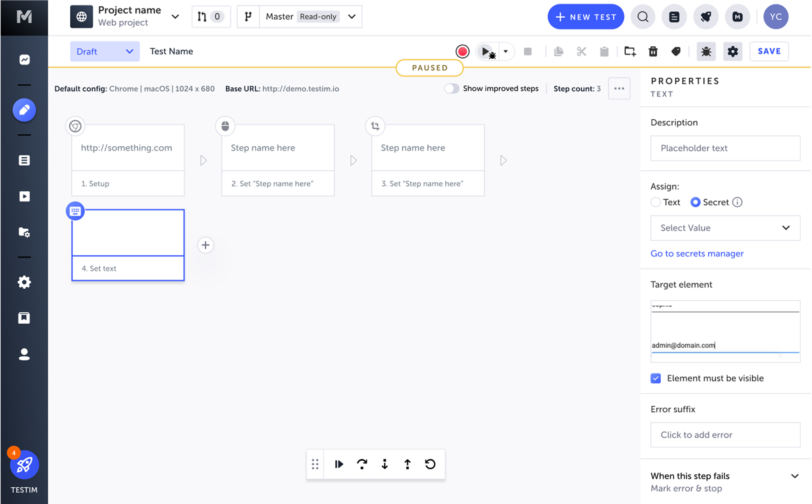The image size is (812, 504).
Task: Select step 2 Set card
Action: pyautogui.click(x=278, y=161)
